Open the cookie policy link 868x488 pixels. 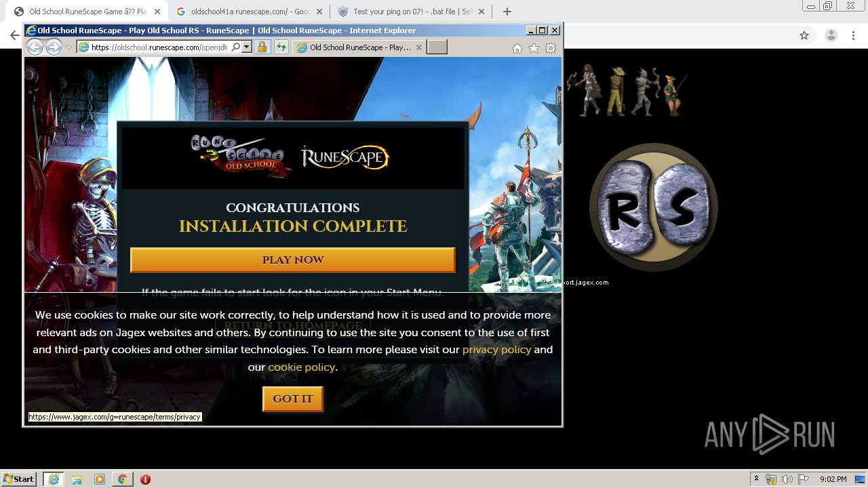coord(301,367)
